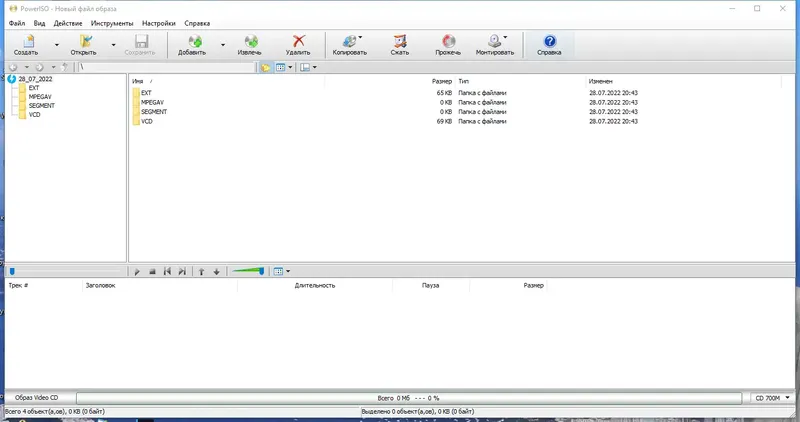Click the Play track button
Image resolution: width=800 pixels, height=422 pixels.
(137, 271)
